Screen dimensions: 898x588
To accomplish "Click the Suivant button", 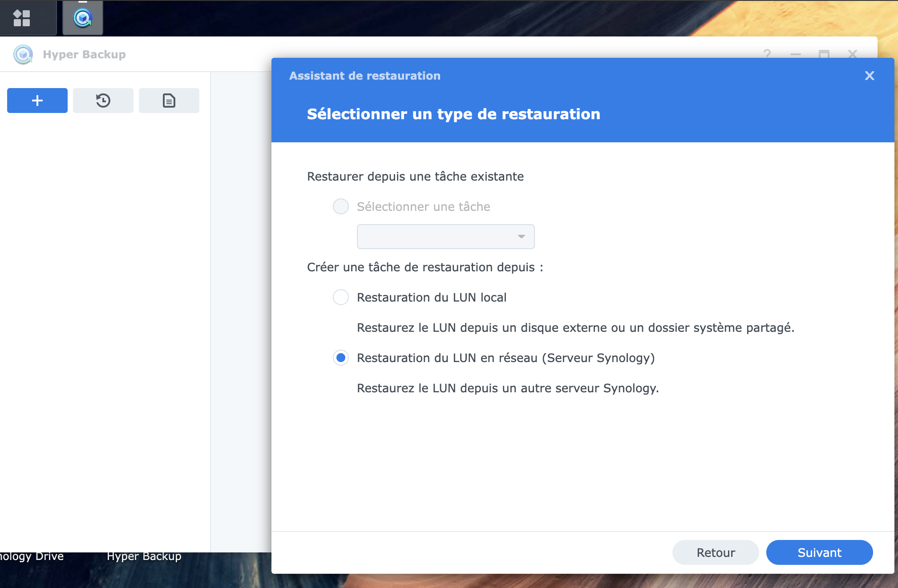I will pos(819,552).
